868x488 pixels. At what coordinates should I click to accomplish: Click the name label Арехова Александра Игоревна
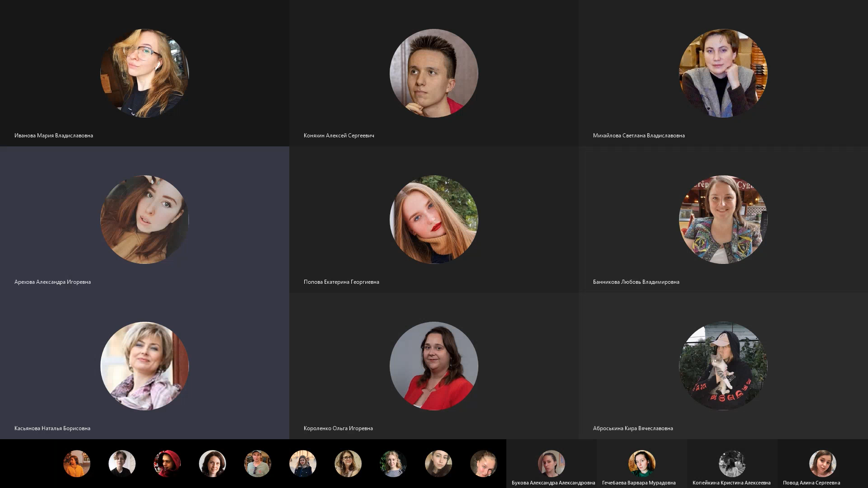[x=52, y=282]
